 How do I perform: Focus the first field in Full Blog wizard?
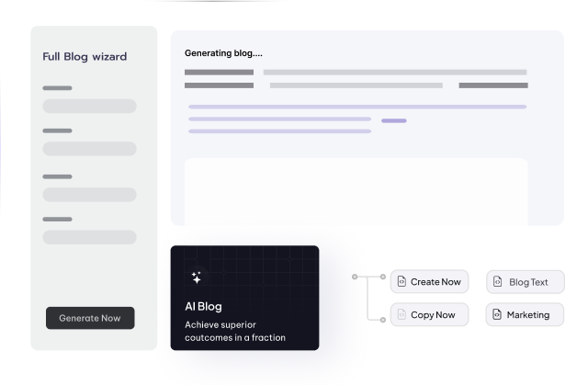click(x=89, y=106)
